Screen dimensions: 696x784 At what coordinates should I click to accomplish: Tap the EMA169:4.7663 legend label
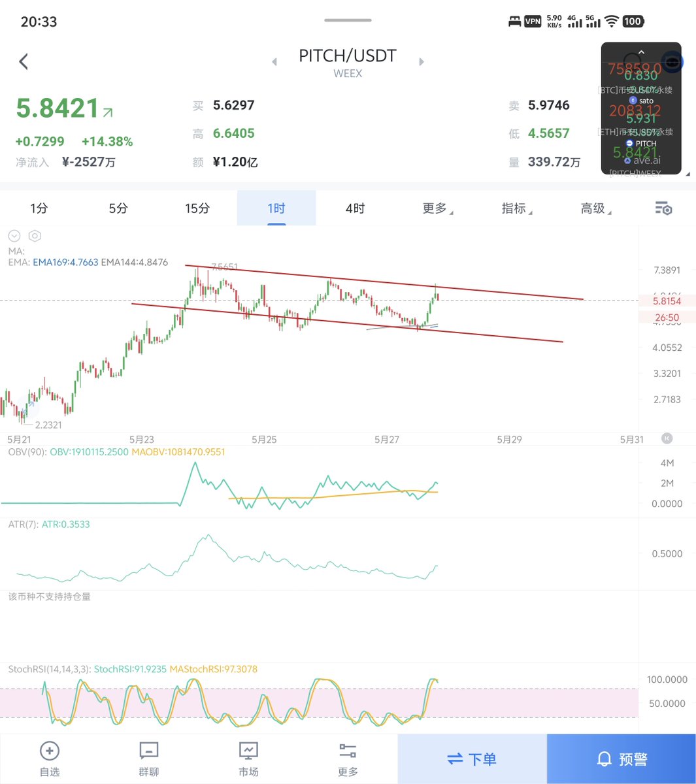65,262
